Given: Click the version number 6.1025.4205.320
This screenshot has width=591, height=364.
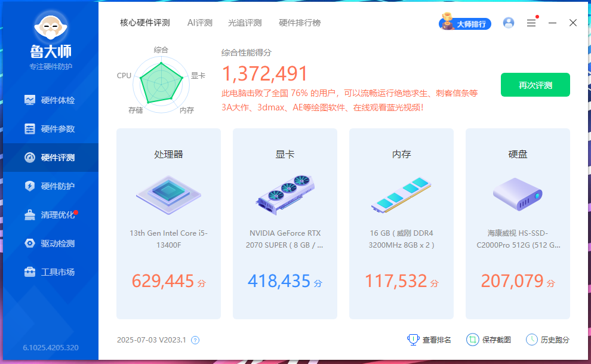Looking at the screenshot, I should pyautogui.click(x=51, y=348).
